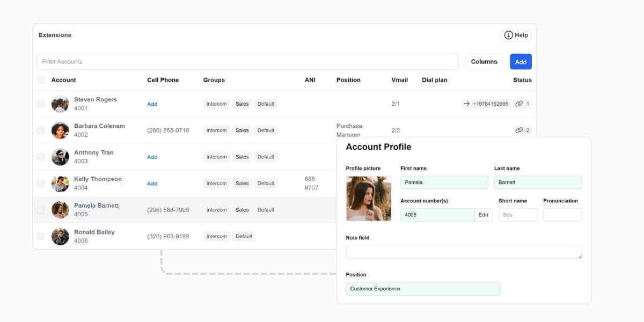
Task: Click Pamela Barnett's avatar in list
Action: point(60,210)
